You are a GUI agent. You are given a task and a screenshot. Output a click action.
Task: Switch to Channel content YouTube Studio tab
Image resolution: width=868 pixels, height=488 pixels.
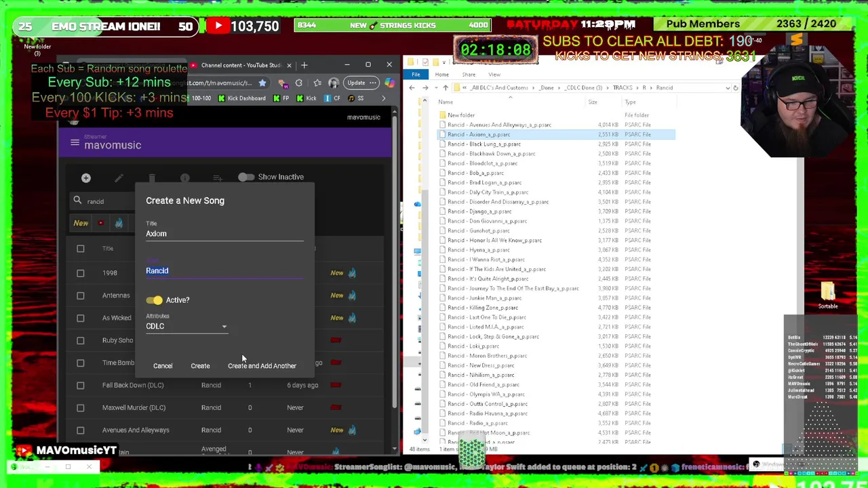(x=241, y=65)
